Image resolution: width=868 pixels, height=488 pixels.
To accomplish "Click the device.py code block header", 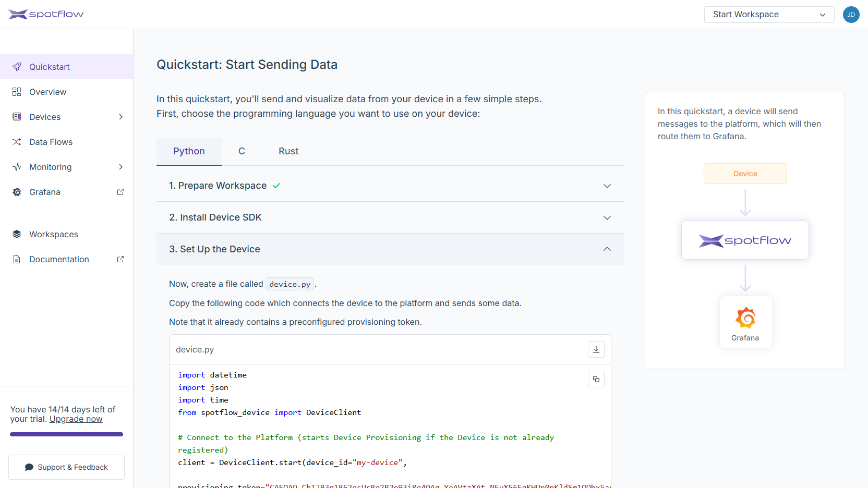I will click(x=390, y=349).
